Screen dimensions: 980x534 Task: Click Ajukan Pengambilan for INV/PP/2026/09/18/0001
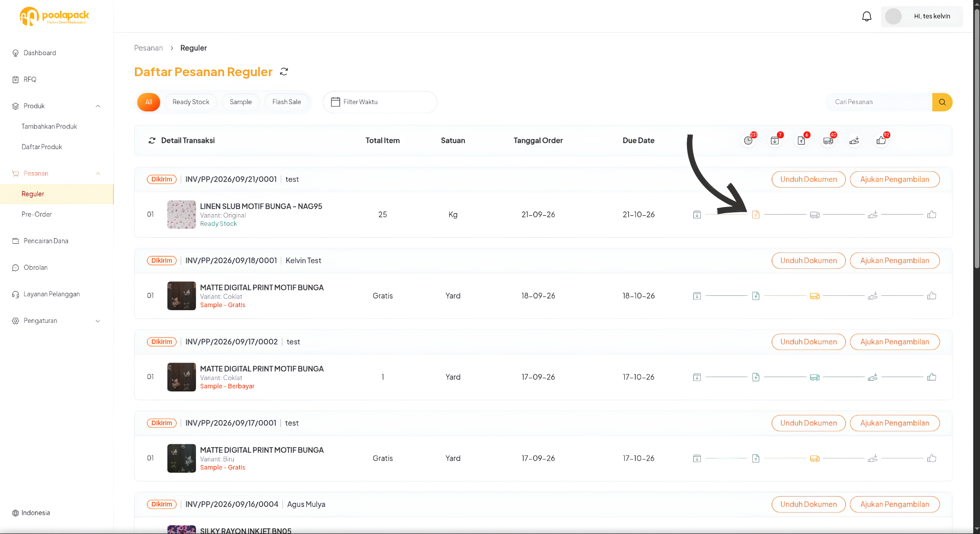pos(895,261)
